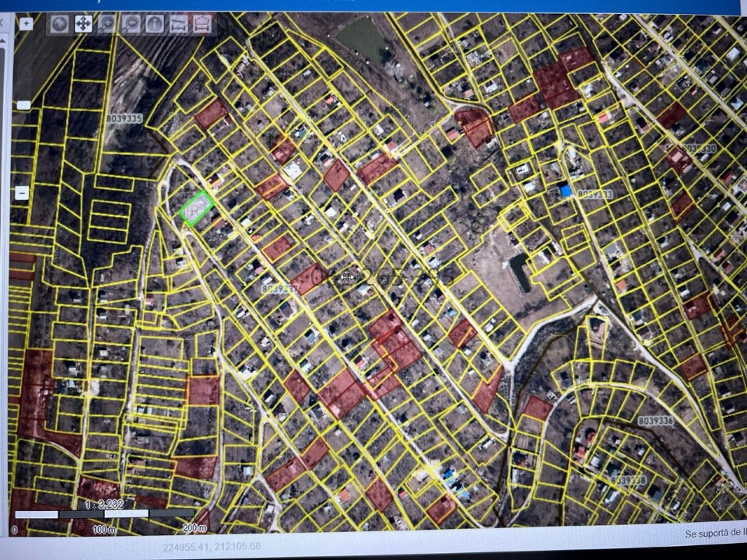Click the "Se suportă de IE" footer text
This screenshot has width=747, height=560.
click(714, 534)
